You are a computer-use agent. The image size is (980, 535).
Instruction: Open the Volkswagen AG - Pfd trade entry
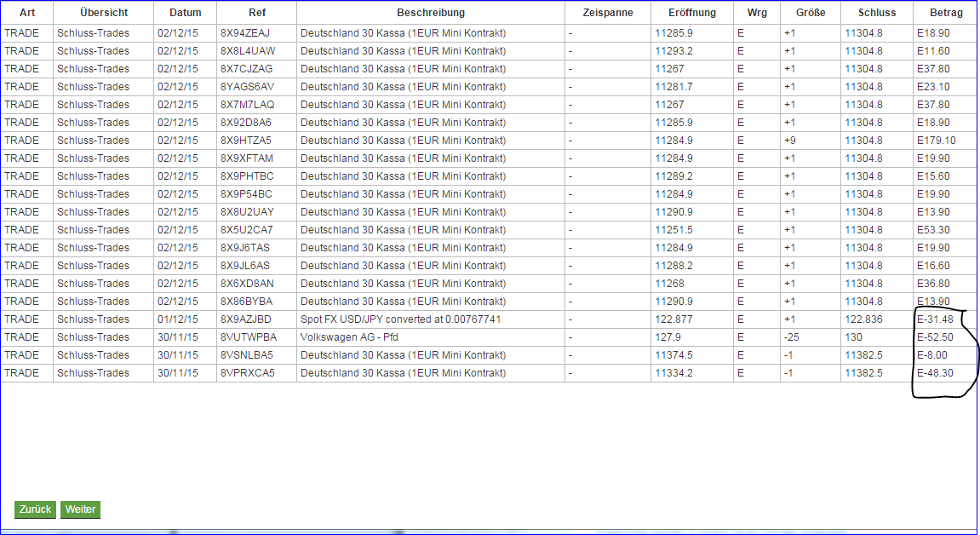(347, 337)
